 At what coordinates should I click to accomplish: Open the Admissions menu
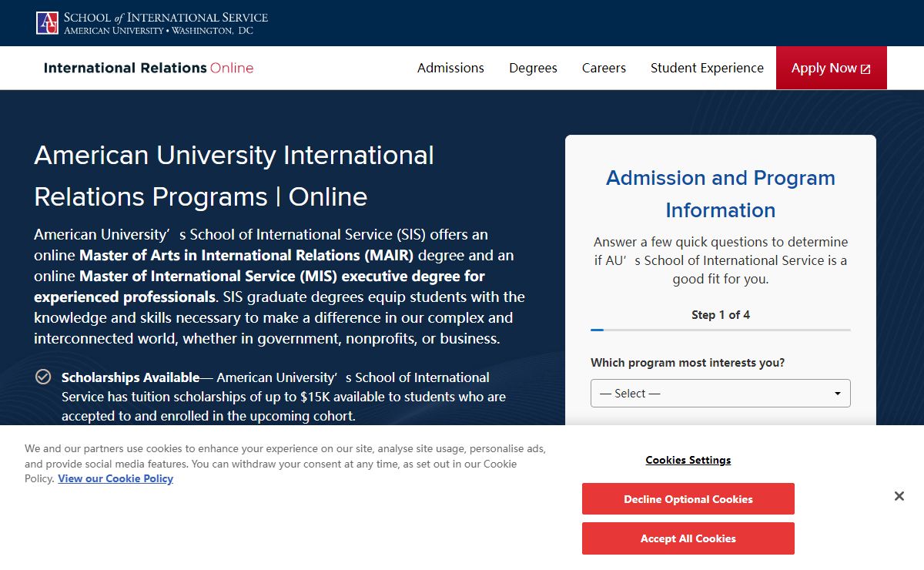[x=450, y=68]
